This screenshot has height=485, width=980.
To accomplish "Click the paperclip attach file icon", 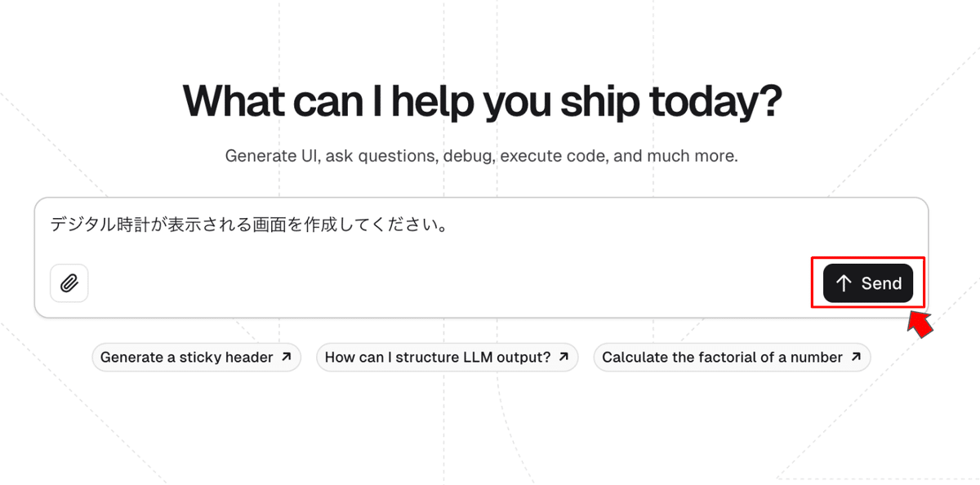I will point(69,283).
